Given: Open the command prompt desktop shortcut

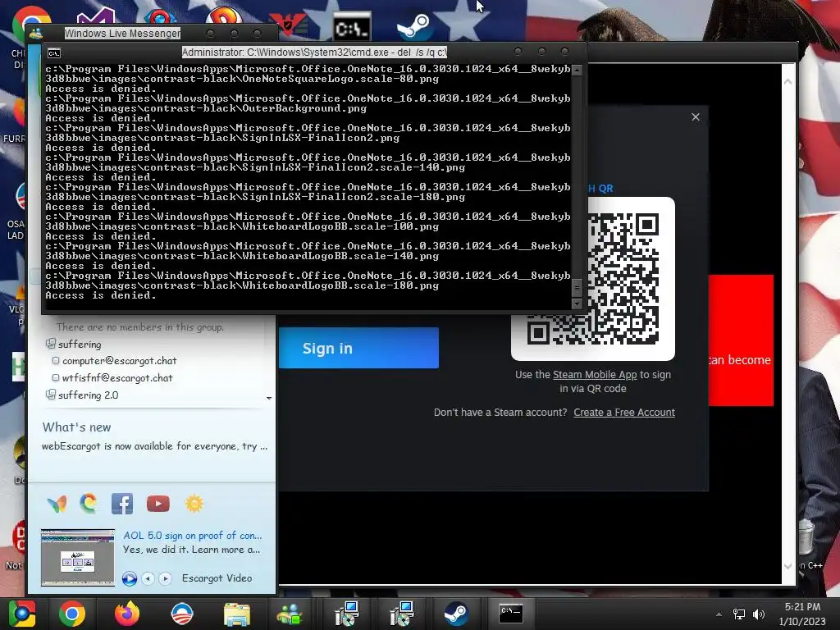Looking at the screenshot, I should point(351,27).
